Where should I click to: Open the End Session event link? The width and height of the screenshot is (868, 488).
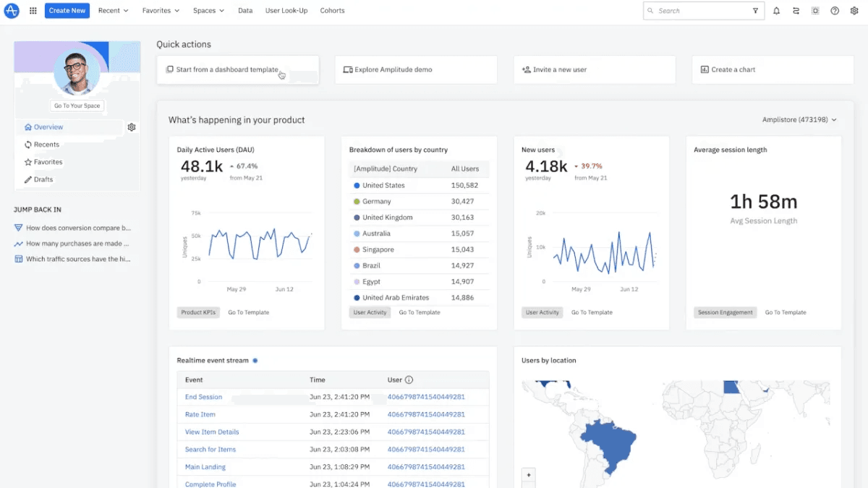coord(203,397)
